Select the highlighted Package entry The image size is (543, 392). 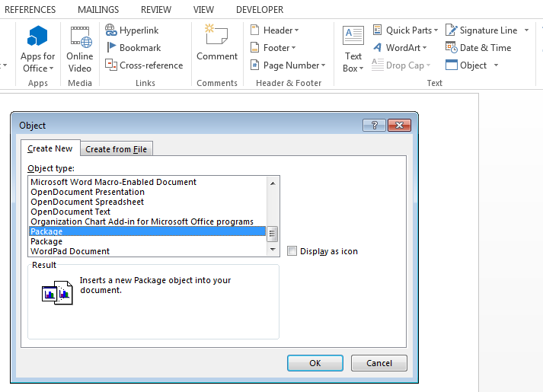click(148, 231)
